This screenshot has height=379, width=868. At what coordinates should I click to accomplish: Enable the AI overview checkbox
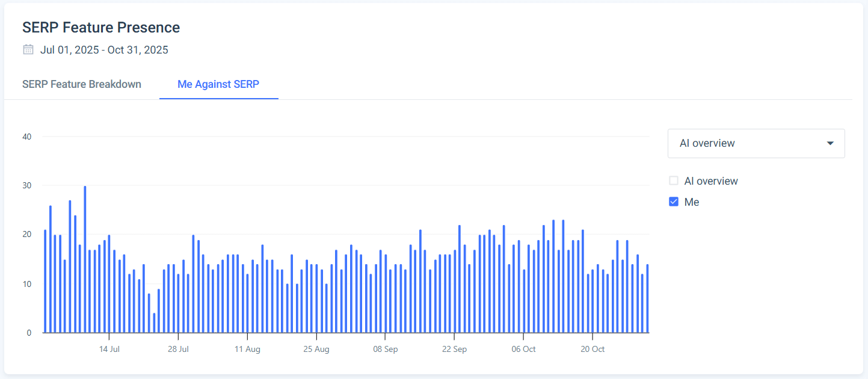pyautogui.click(x=674, y=181)
